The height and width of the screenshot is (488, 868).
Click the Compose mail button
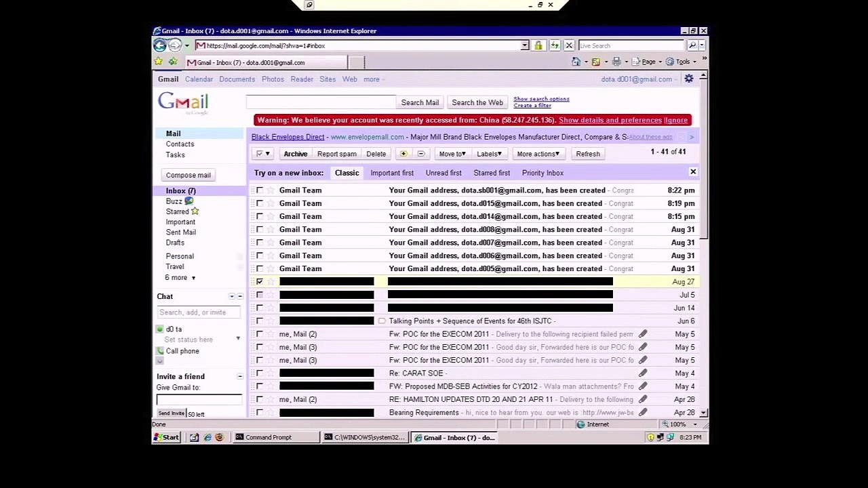coord(189,175)
